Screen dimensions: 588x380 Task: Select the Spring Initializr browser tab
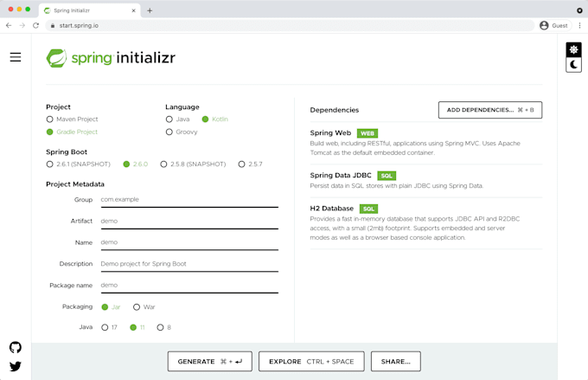tap(86, 10)
